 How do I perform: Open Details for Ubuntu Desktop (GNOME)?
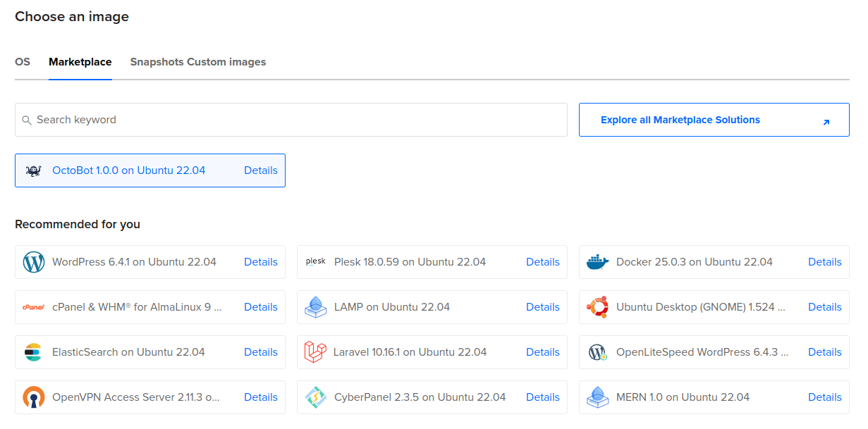[825, 307]
